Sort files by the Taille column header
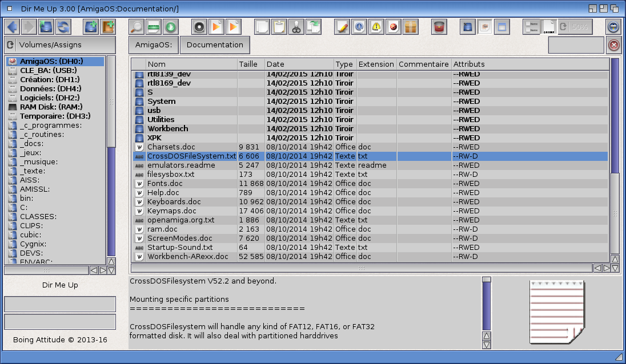626x364 pixels. click(250, 64)
